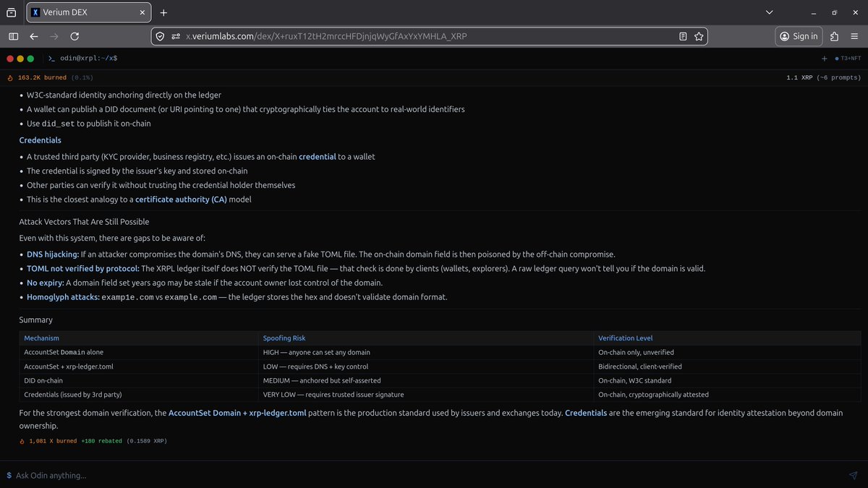This screenshot has height=488, width=868.
Task: Click the extensions puzzle-piece icon
Action: 833,35
